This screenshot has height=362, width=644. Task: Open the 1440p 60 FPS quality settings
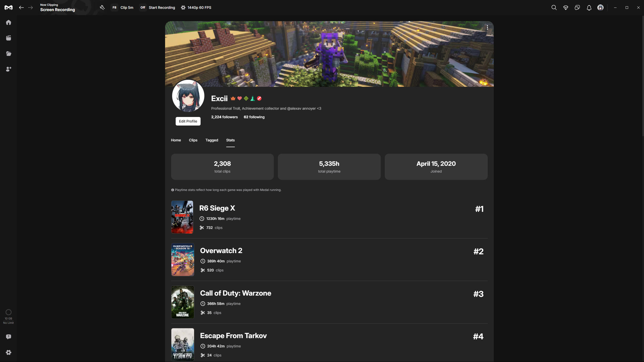coord(196,8)
